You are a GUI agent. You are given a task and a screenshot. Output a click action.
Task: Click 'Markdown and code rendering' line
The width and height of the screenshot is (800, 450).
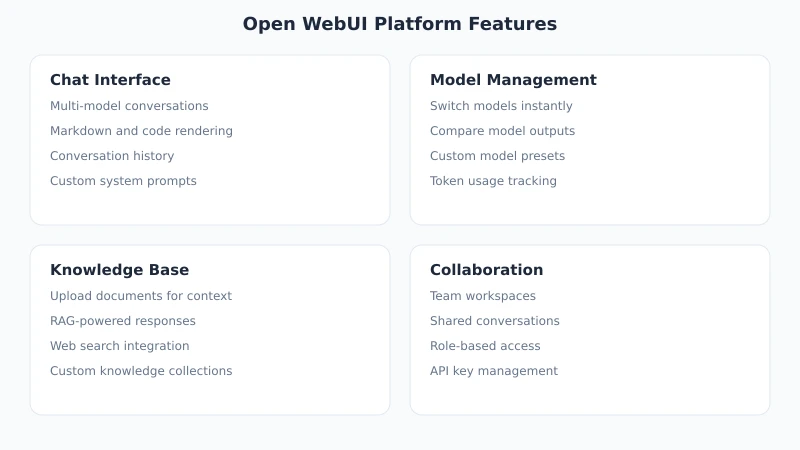pyautogui.click(x=141, y=131)
